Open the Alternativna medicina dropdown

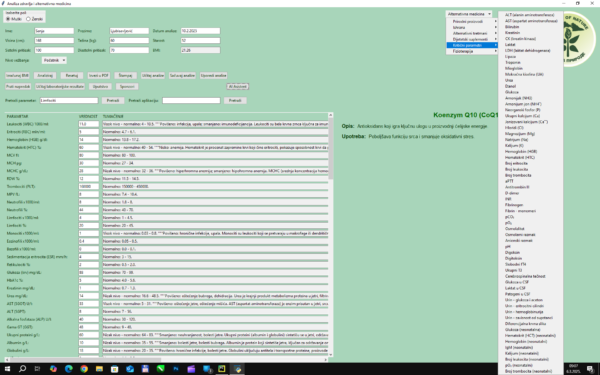point(469,14)
